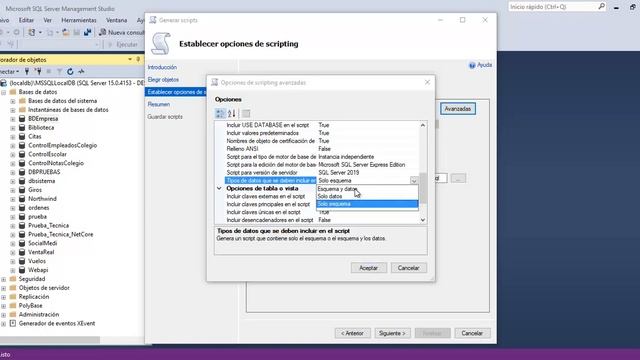Go to Introducción wizard step
This screenshot has width=640, height=360.
click(162, 67)
